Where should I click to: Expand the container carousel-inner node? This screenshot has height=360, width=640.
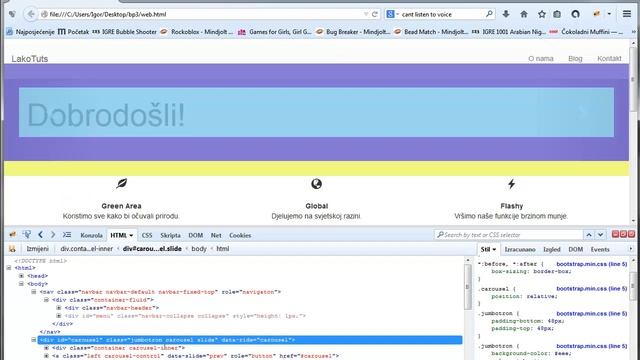(46, 348)
